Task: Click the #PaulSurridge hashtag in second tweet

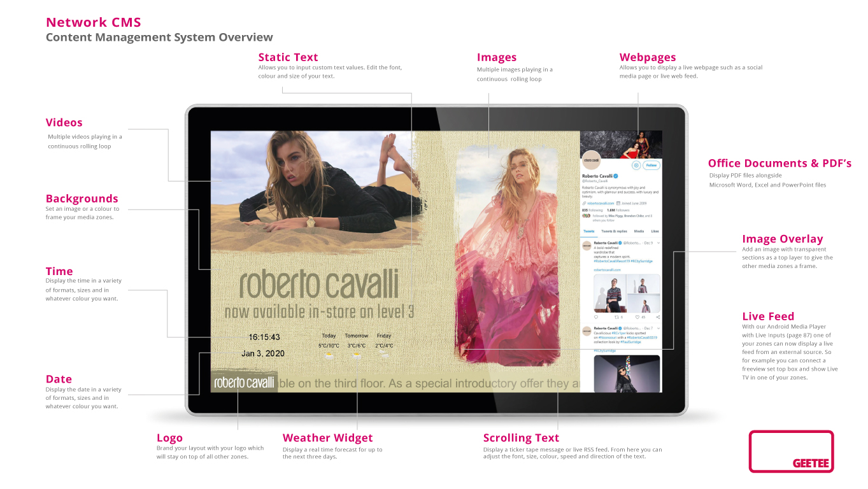Action: click(x=630, y=342)
